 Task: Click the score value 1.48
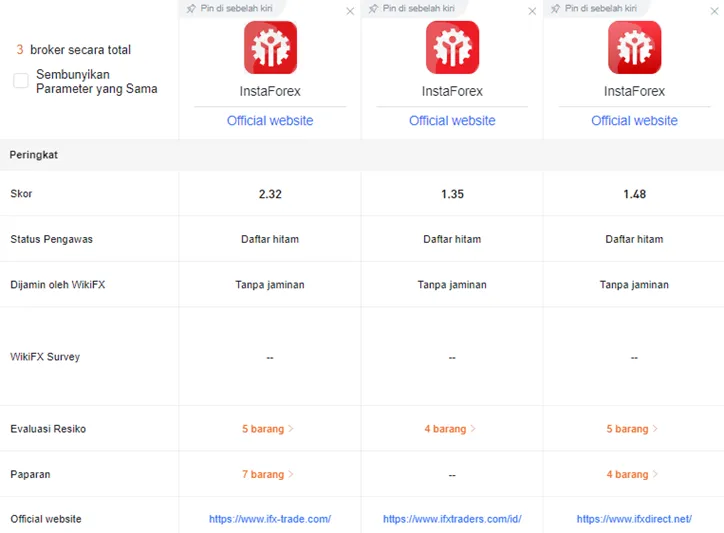tap(634, 194)
